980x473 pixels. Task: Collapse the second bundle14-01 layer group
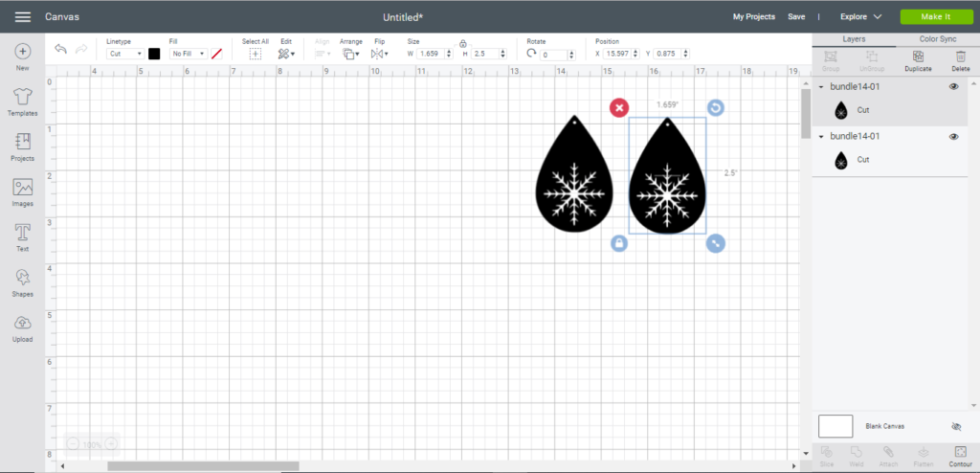pyautogui.click(x=821, y=136)
